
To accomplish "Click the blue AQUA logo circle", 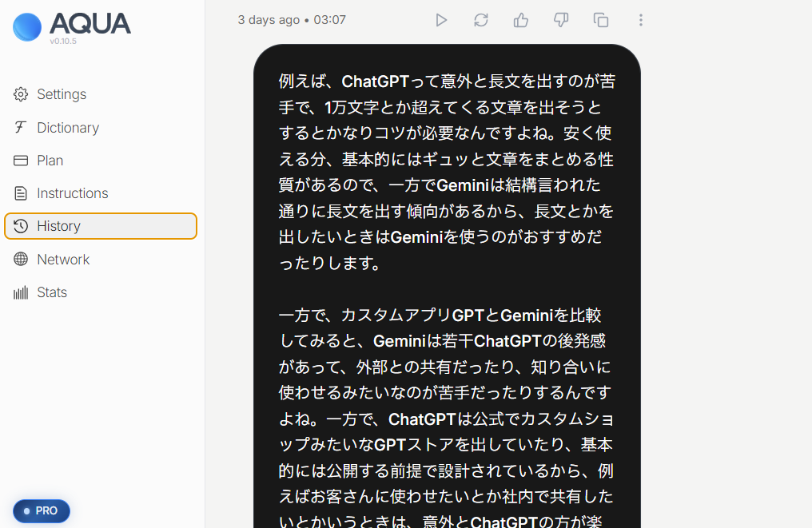I will point(27,27).
